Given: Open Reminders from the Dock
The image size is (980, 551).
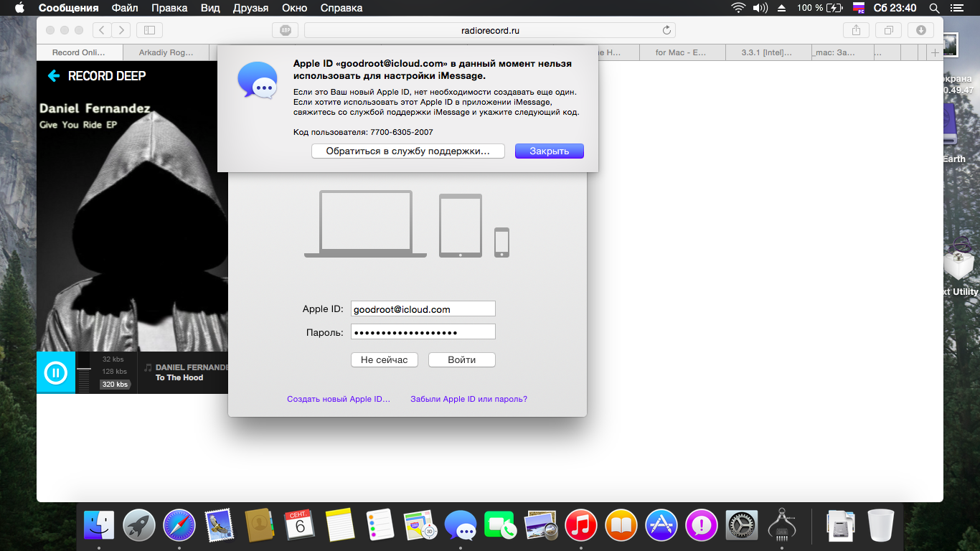Looking at the screenshot, I should (380, 525).
